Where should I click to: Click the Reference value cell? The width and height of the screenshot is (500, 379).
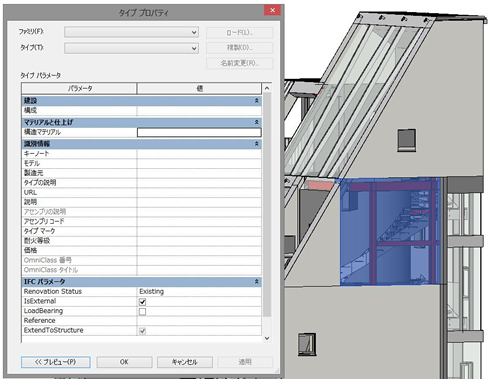coord(199,321)
